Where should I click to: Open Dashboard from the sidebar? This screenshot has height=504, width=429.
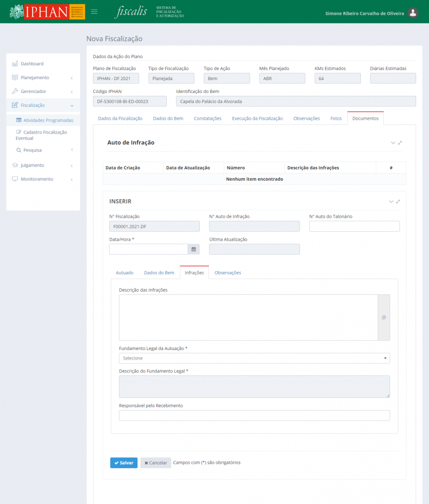click(x=32, y=64)
